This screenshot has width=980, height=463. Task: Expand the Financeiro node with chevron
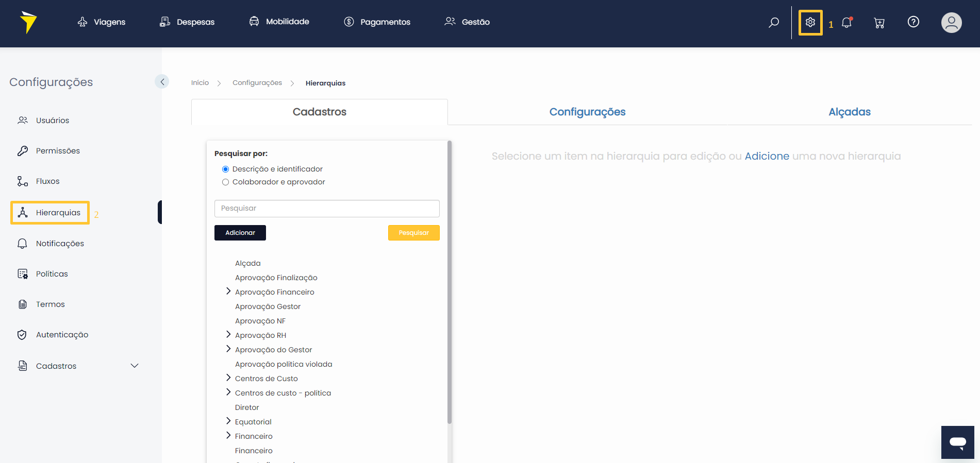(x=228, y=436)
